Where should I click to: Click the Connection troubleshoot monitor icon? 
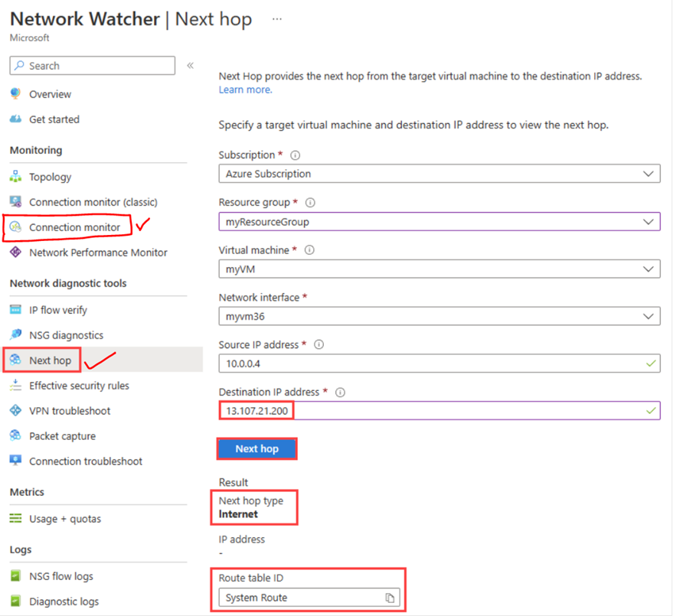(x=15, y=461)
